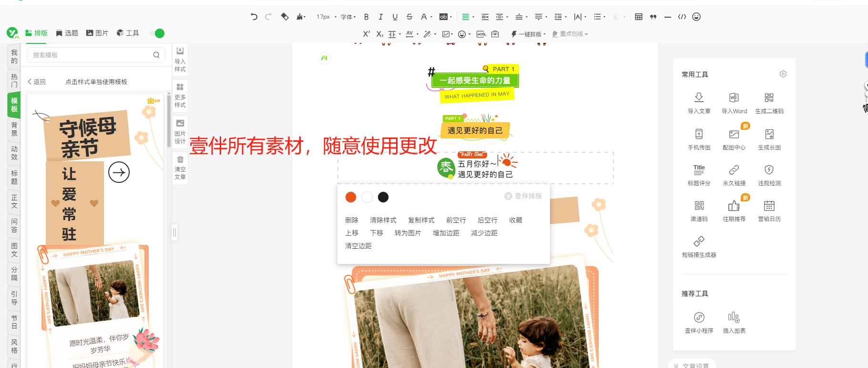The image size is (868, 368).
Task: Open the 一键排版 dropdown
Action: pyautogui.click(x=528, y=34)
